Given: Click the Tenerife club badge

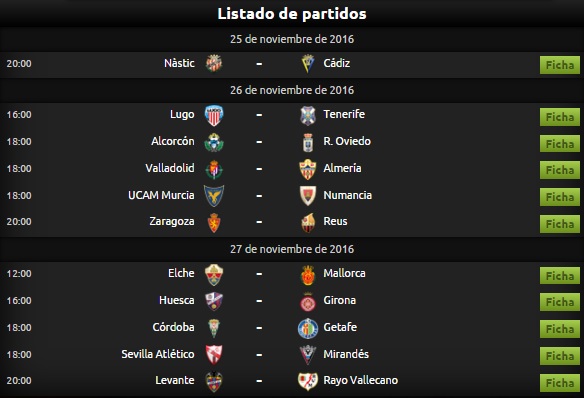Looking at the screenshot, I should [308, 115].
